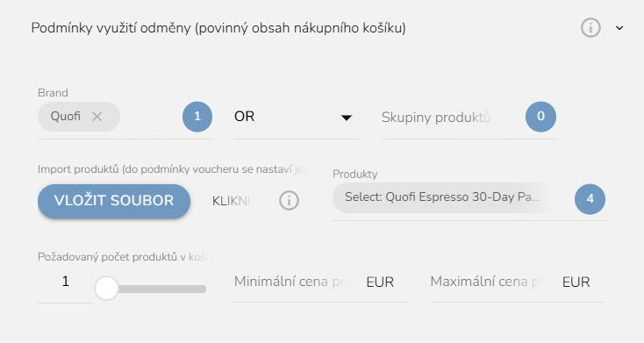Viewport: 644px width, 343px height.
Task: Open the OR operator dropdown
Action: tap(297, 117)
